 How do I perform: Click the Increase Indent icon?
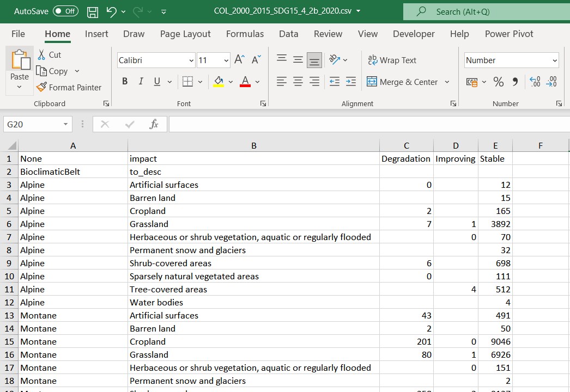tap(351, 81)
